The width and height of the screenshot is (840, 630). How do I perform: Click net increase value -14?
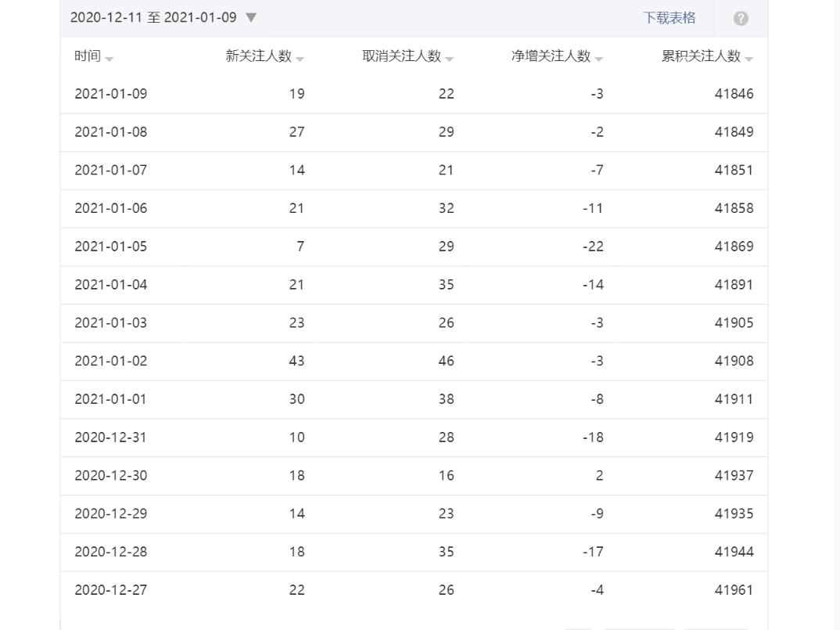click(x=593, y=285)
